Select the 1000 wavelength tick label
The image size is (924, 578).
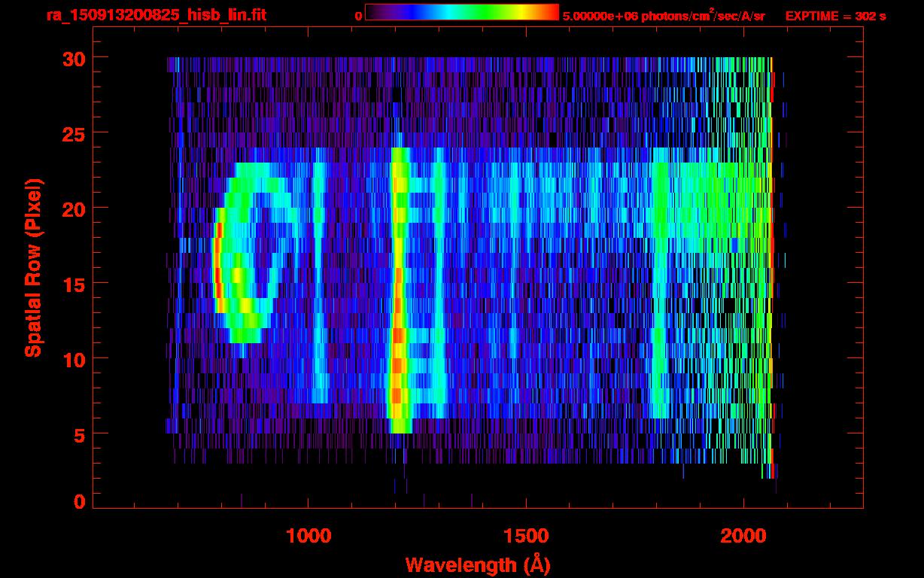[309, 537]
